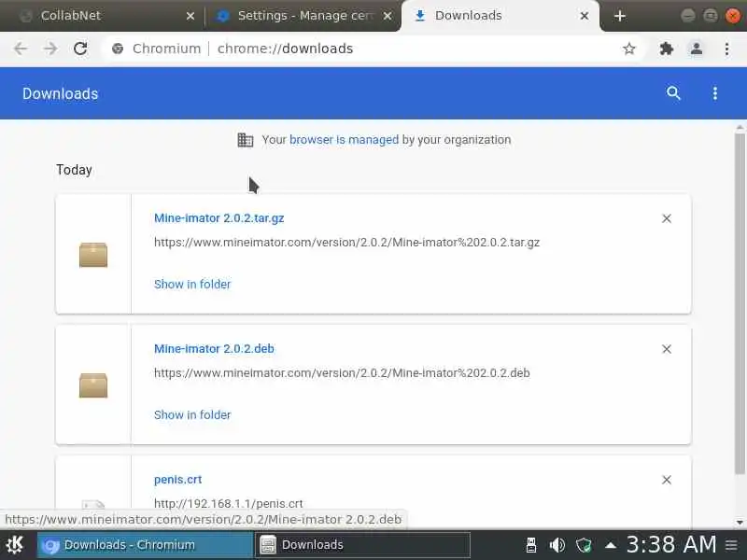Click the .deb source URL text
Image resolution: width=747 pixels, height=560 pixels.
[x=342, y=372]
